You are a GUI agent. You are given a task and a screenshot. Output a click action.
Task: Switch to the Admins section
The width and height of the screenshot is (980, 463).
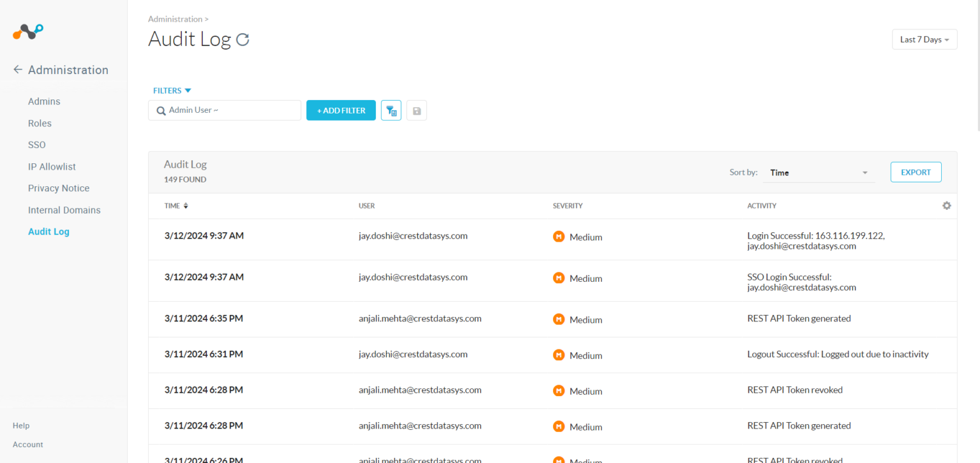(44, 101)
